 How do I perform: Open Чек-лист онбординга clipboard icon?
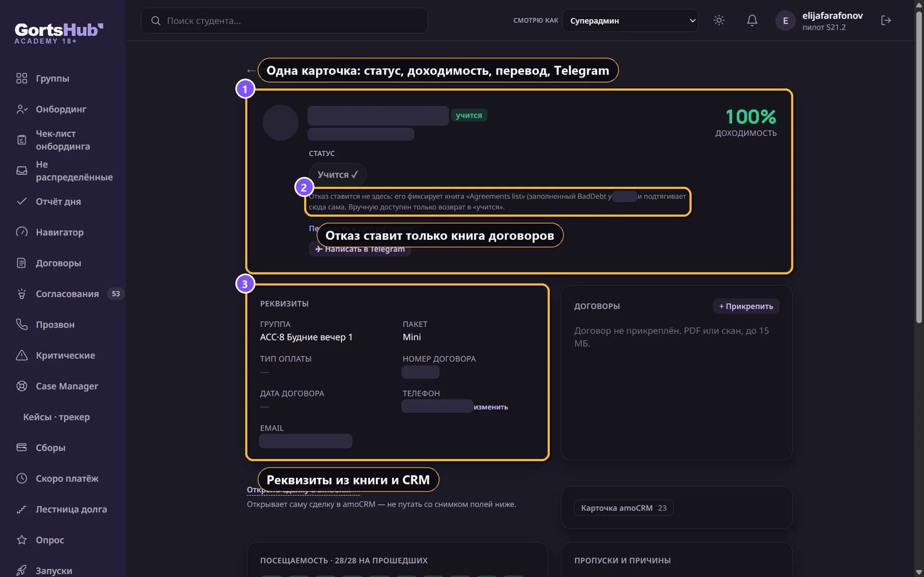click(x=22, y=140)
